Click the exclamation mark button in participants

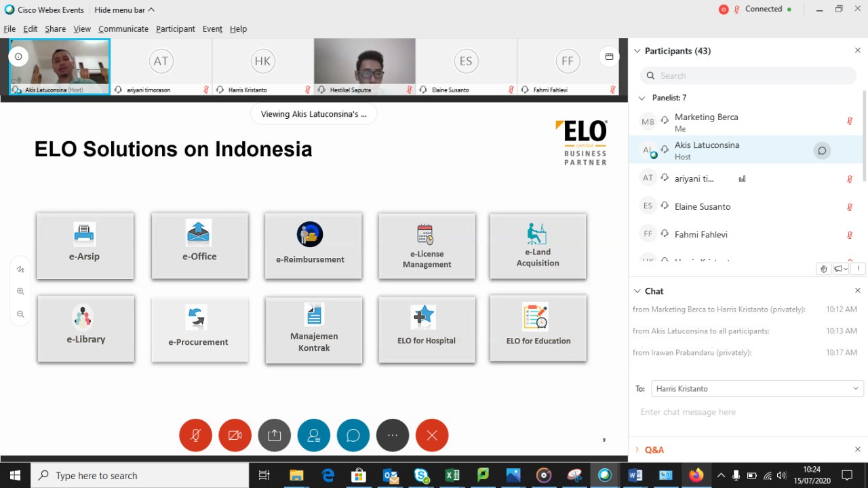859,269
